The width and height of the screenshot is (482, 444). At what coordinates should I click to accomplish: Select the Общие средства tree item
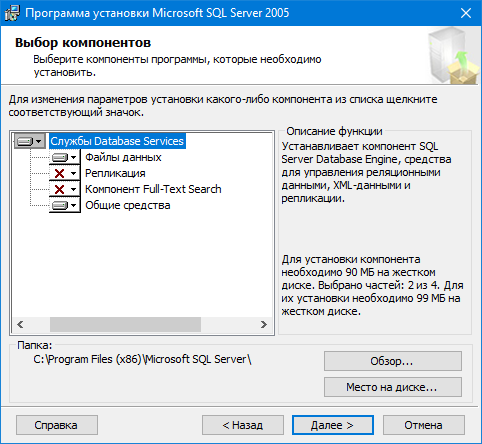[x=128, y=205]
